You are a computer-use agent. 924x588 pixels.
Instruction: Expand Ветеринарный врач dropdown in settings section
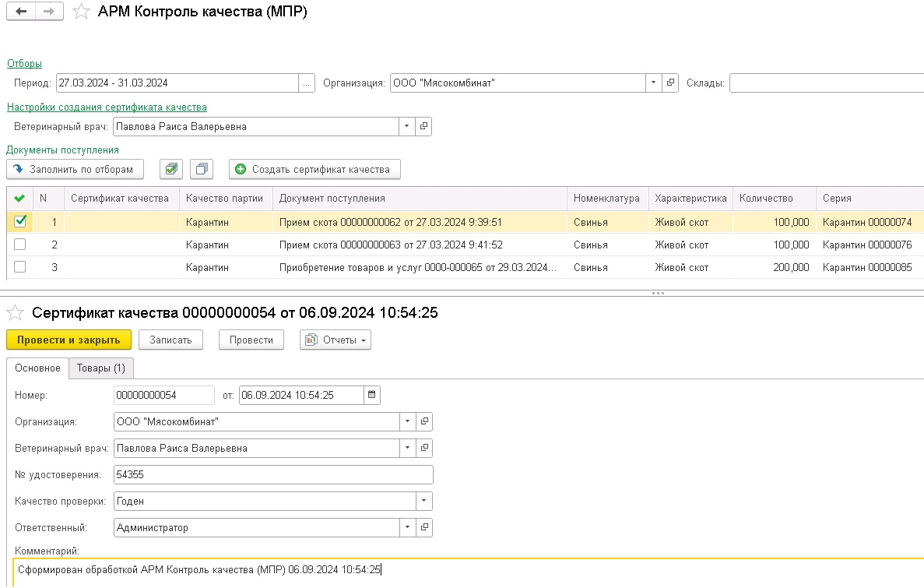[x=407, y=126]
